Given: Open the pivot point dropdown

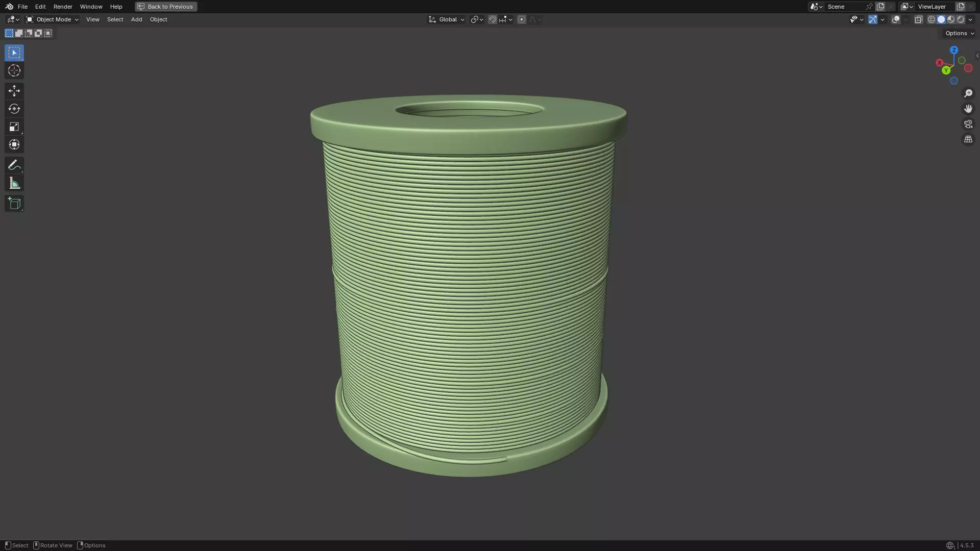Looking at the screenshot, I should pyautogui.click(x=477, y=19).
